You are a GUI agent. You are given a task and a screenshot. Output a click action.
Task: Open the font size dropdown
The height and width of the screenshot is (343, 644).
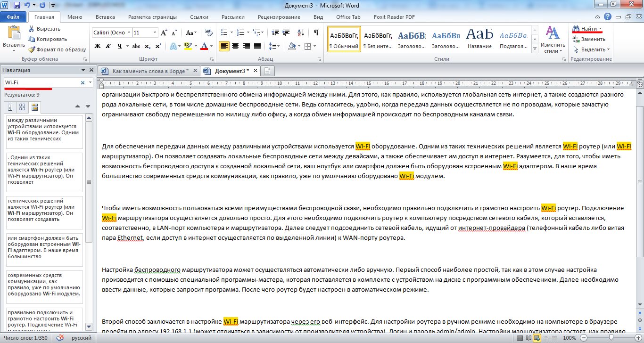(x=155, y=33)
